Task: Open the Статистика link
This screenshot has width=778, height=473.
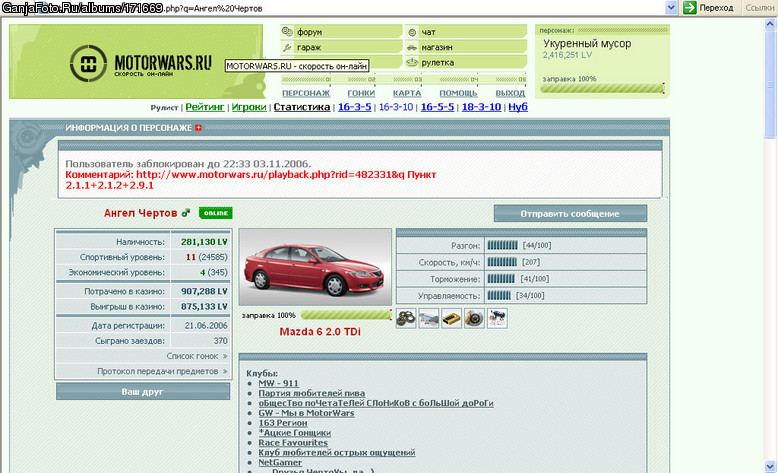Action: (x=302, y=107)
